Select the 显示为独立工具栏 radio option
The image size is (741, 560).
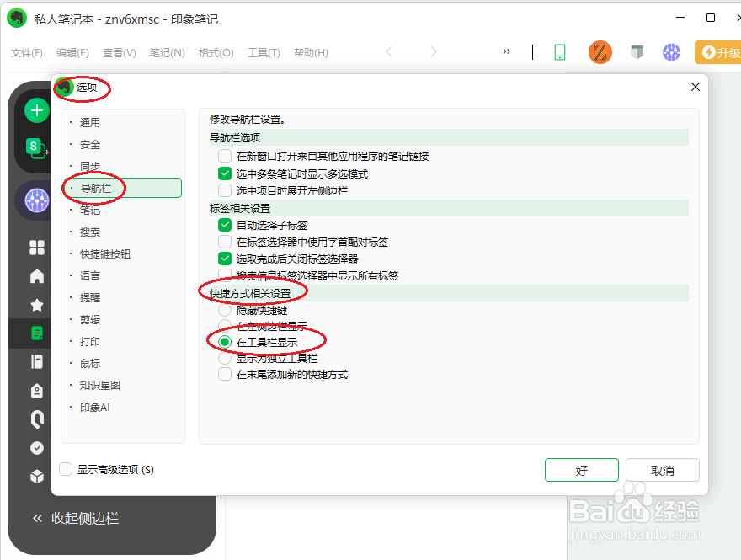click(225, 358)
